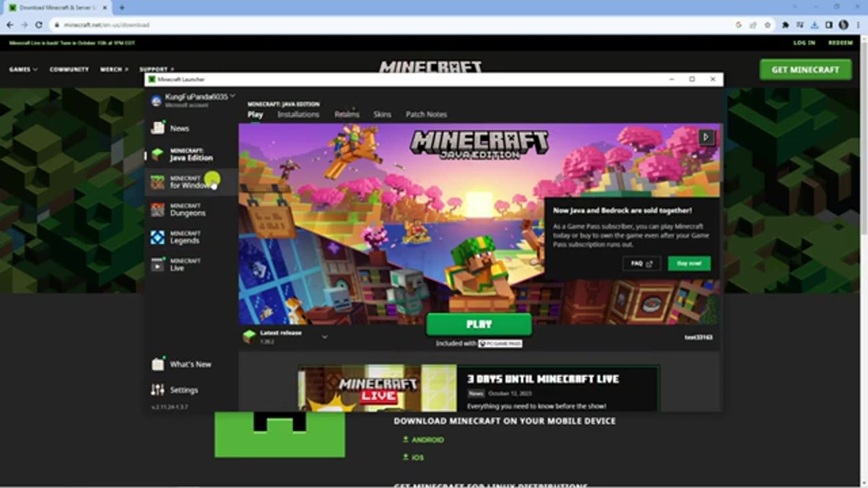Open Minecraft Legends in the sidebar
The width and height of the screenshot is (868, 488).
191,237
